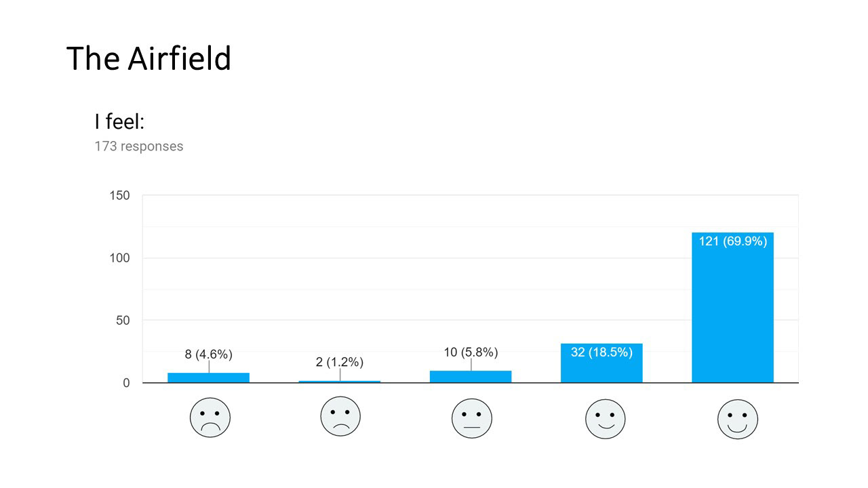Select The Airfield slide title
The image size is (868, 488).
click(149, 58)
